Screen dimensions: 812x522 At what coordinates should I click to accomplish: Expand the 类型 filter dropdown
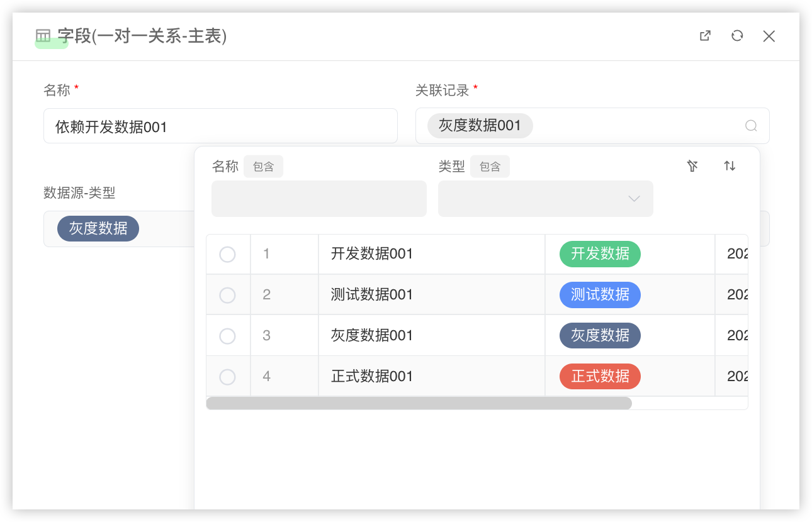(545, 199)
